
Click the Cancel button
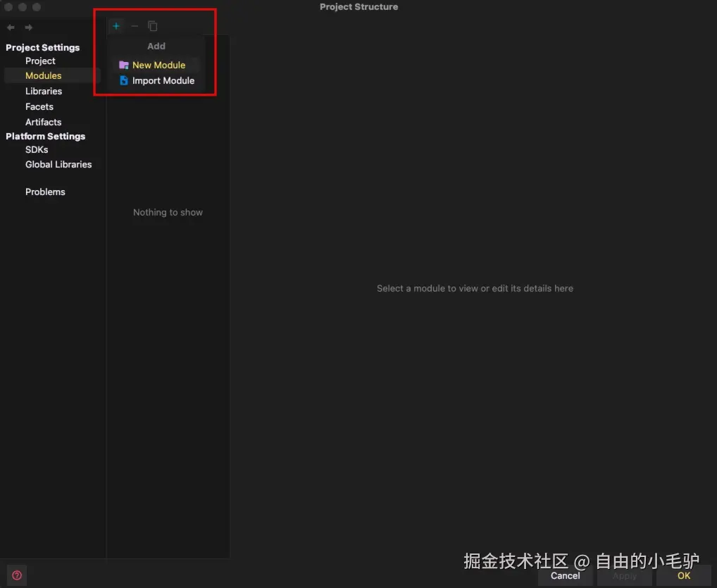point(565,575)
